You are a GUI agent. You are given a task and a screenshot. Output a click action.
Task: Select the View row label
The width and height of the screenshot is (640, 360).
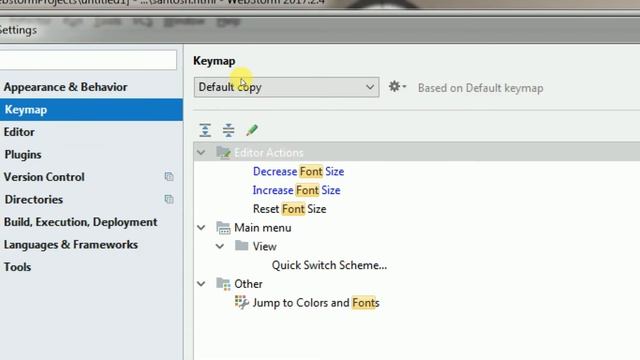[x=264, y=247]
